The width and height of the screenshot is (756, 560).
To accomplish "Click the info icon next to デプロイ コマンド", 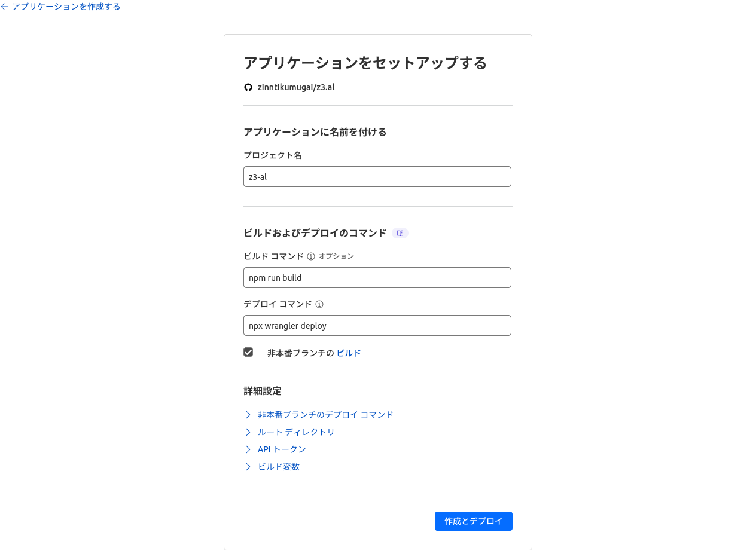I will 319,304.
